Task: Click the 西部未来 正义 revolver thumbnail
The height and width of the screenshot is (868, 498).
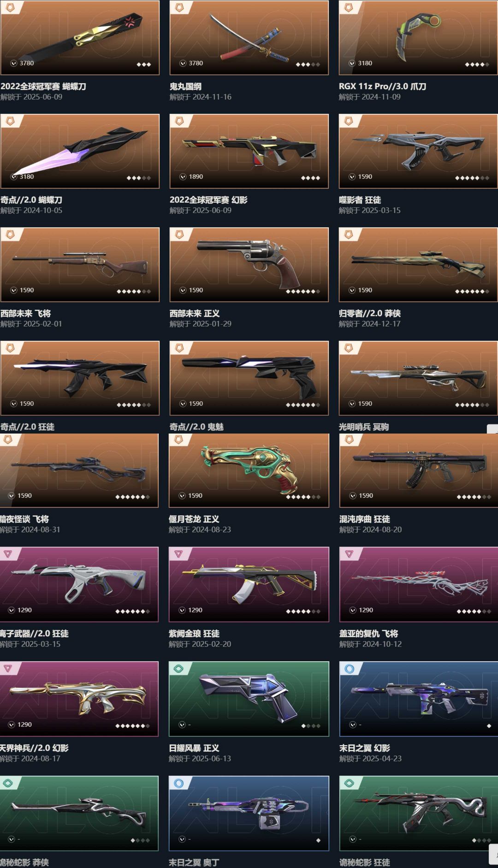Action: click(249, 265)
